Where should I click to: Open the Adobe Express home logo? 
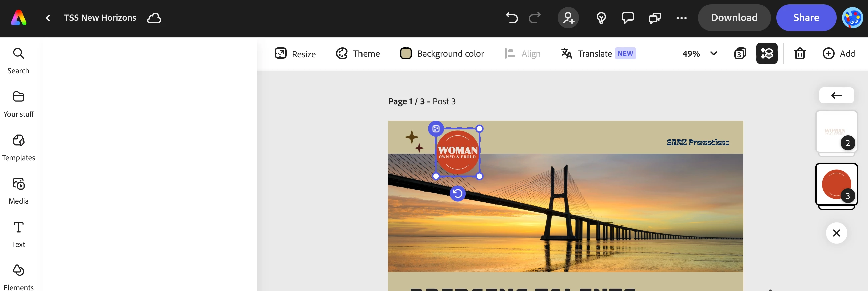18,18
